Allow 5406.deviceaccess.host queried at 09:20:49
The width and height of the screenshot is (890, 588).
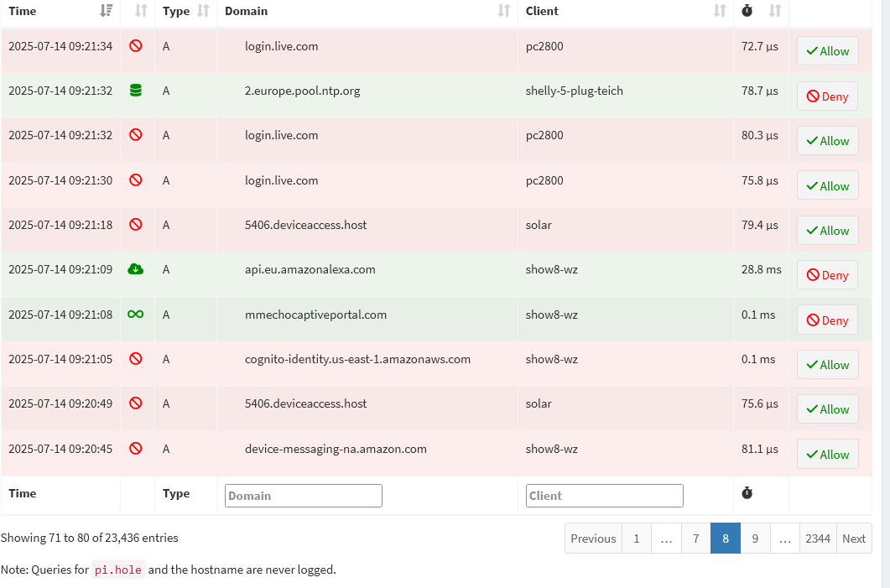pyautogui.click(x=828, y=409)
